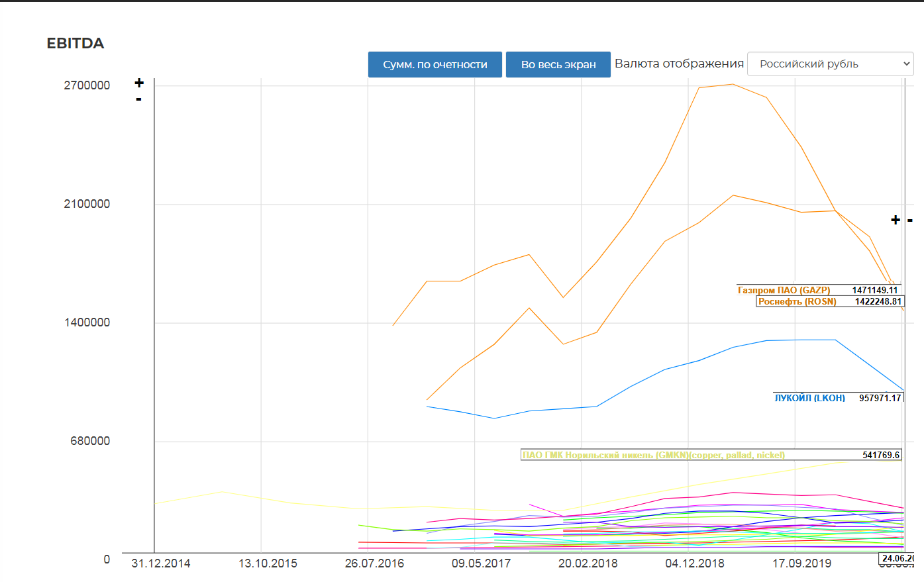Click the Lukoil value 957971.17
Screen dimensions: 924x582
point(880,398)
